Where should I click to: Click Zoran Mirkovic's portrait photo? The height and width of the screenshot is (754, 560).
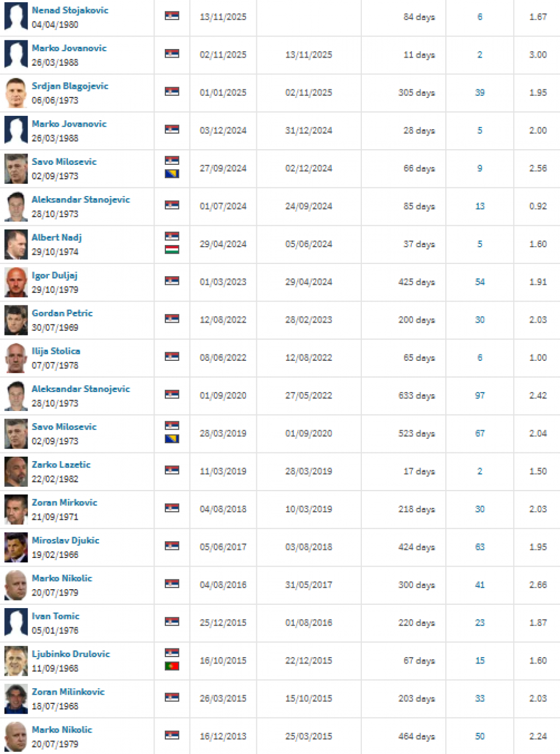pyautogui.click(x=16, y=509)
